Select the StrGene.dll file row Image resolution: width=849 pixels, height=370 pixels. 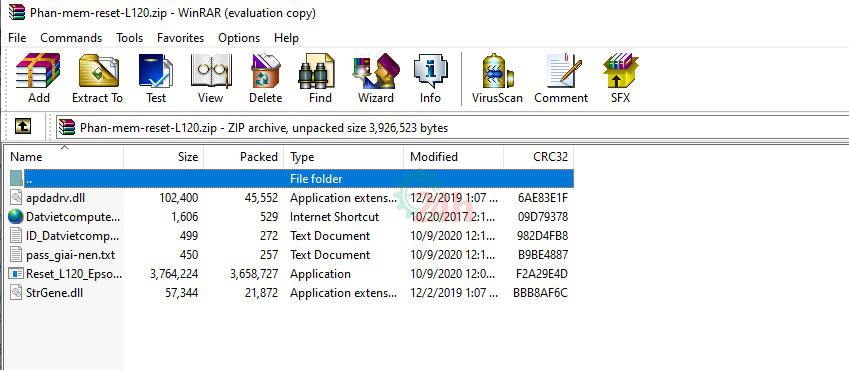[x=290, y=293]
